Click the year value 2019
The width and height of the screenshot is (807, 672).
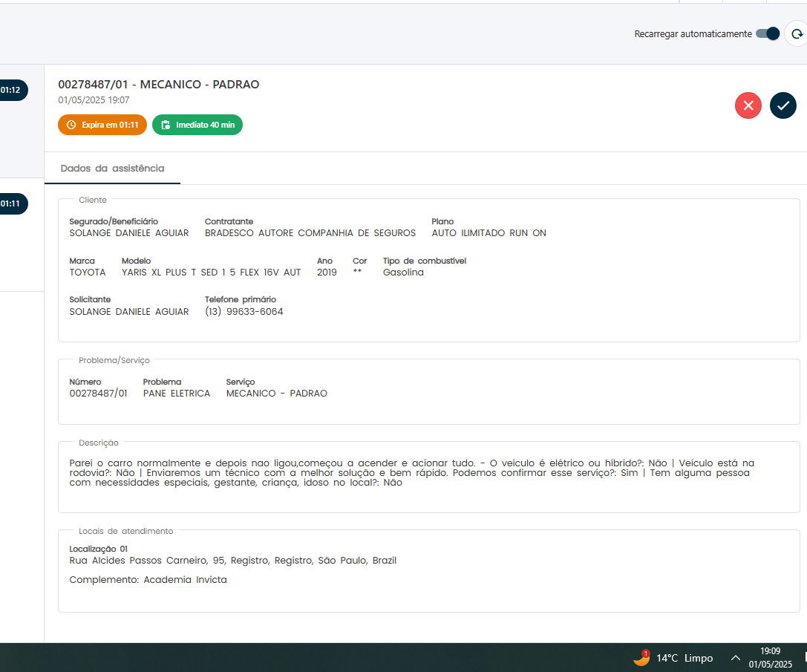tap(327, 273)
